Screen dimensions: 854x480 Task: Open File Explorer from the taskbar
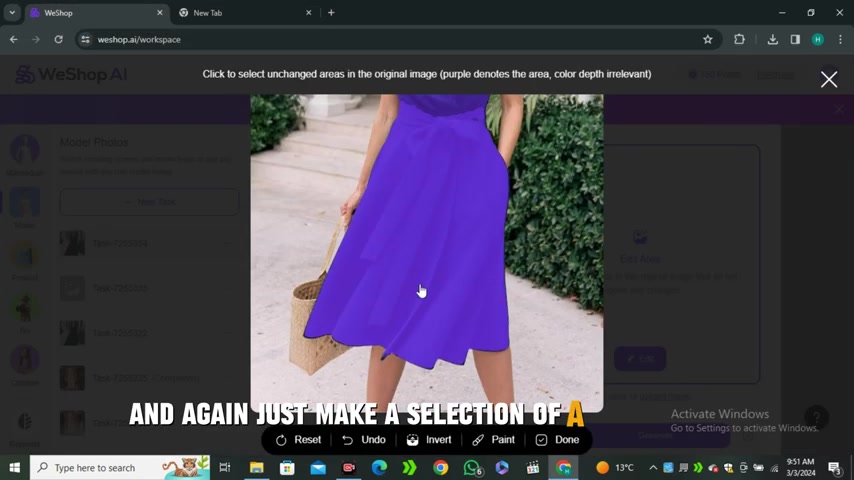(x=257, y=467)
